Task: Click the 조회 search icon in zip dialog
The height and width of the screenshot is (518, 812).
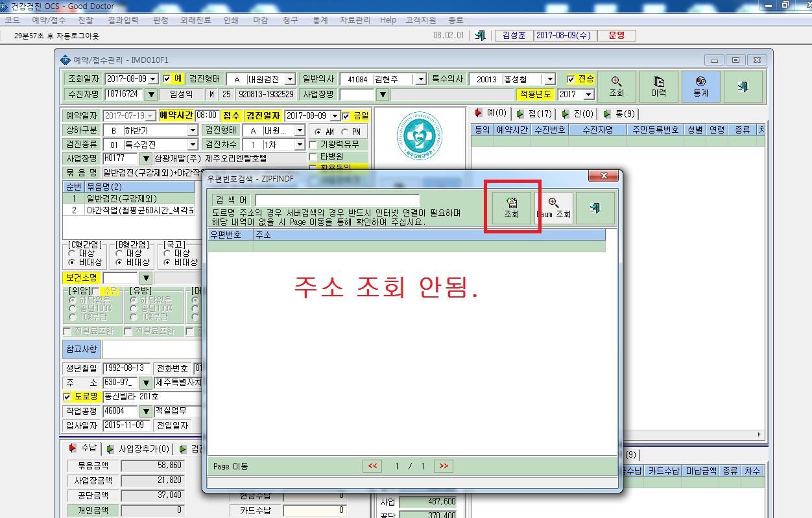Action: (512, 208)
